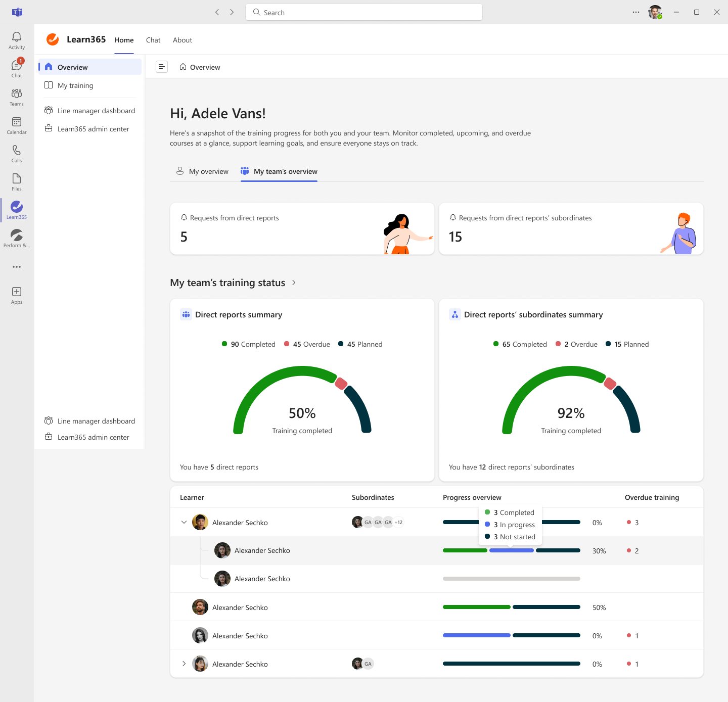Image resolution: width=728 pixels, height=702 pixels.
Task: Open the Calls phone icon
Action: coord(17,153)
